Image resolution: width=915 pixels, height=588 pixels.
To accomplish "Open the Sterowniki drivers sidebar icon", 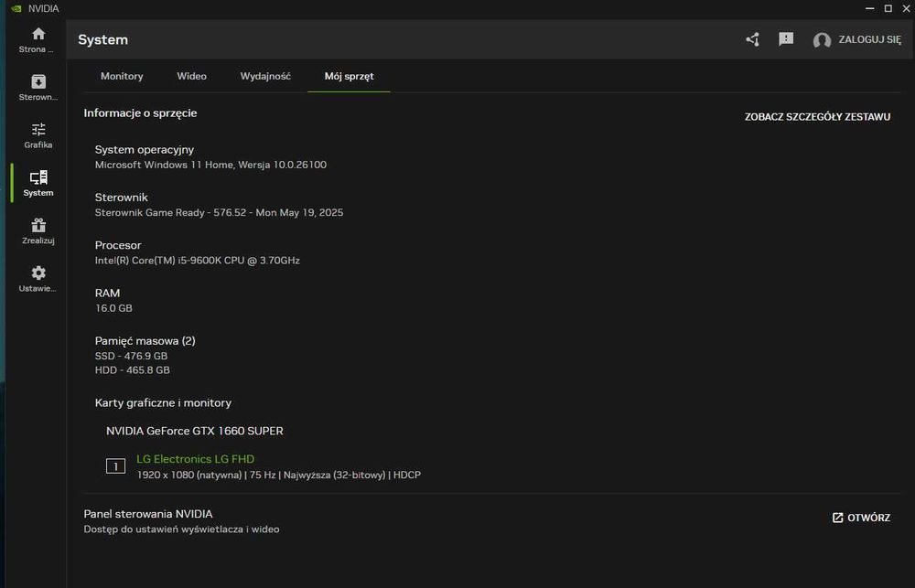I will tap(38, 81).
